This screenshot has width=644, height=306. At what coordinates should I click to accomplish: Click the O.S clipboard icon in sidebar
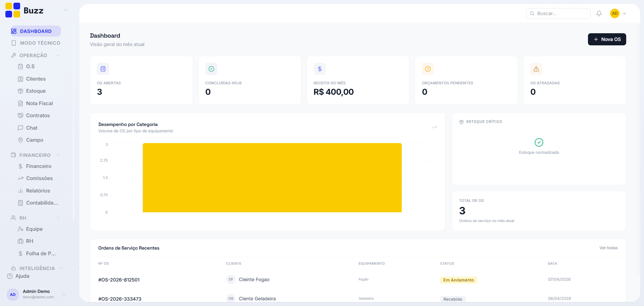[x=20, y=67]
